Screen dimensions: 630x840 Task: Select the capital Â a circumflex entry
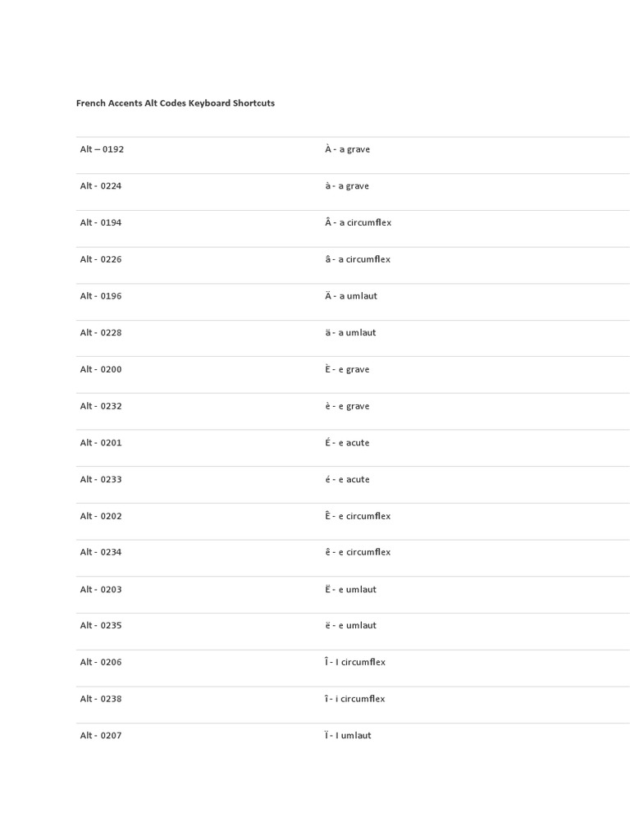[358, 223]
